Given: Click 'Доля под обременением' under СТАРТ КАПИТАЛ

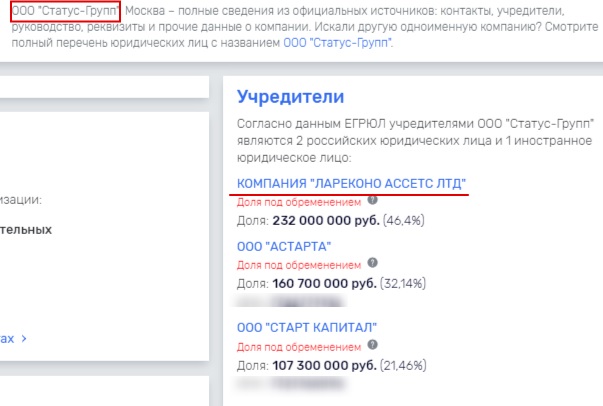Looking at the screenshot, I should click(299, 347).
